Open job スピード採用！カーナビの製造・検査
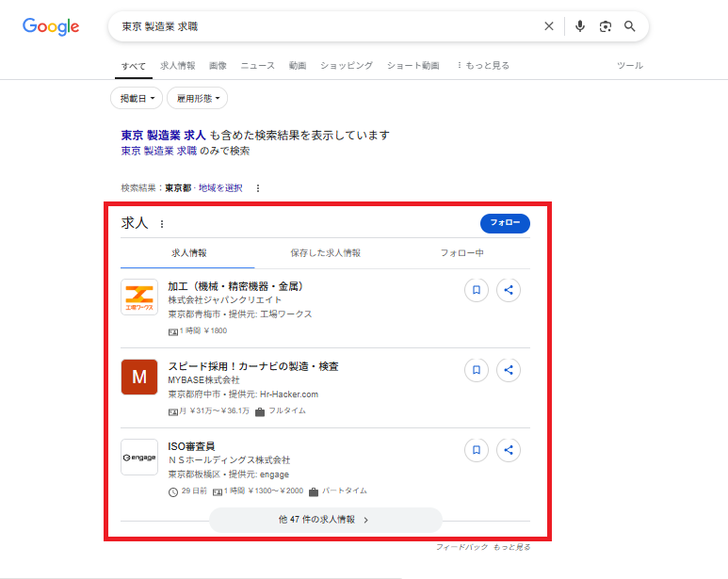This screenshot has height=579, width=728. pyautogui.click(x=253, y=366)
